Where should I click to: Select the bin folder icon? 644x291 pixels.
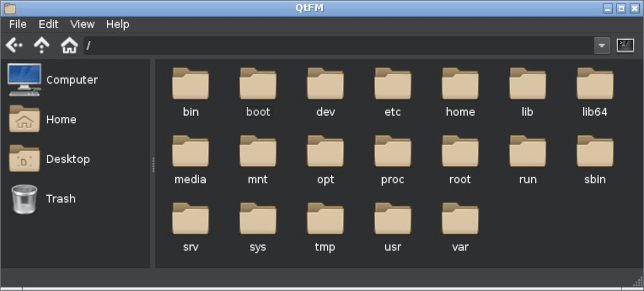coord(191,84)
